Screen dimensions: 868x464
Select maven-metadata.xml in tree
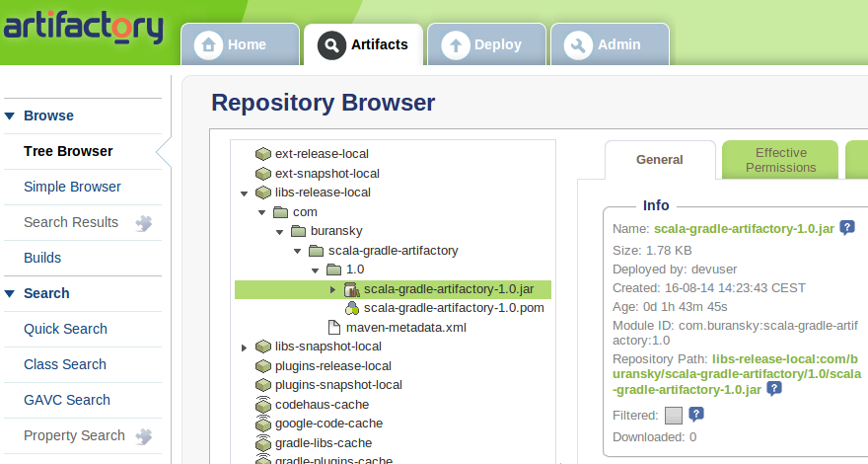tap(406, 328)
